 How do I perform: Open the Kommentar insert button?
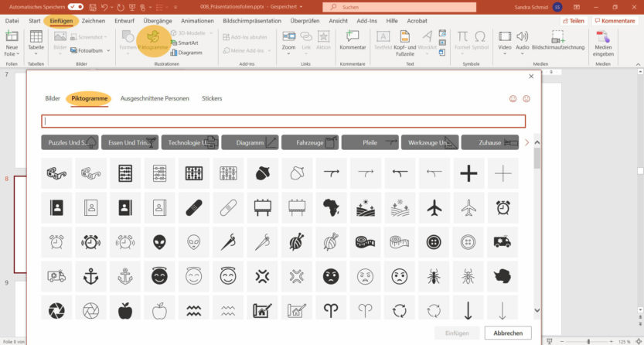(x=353, y=41)
